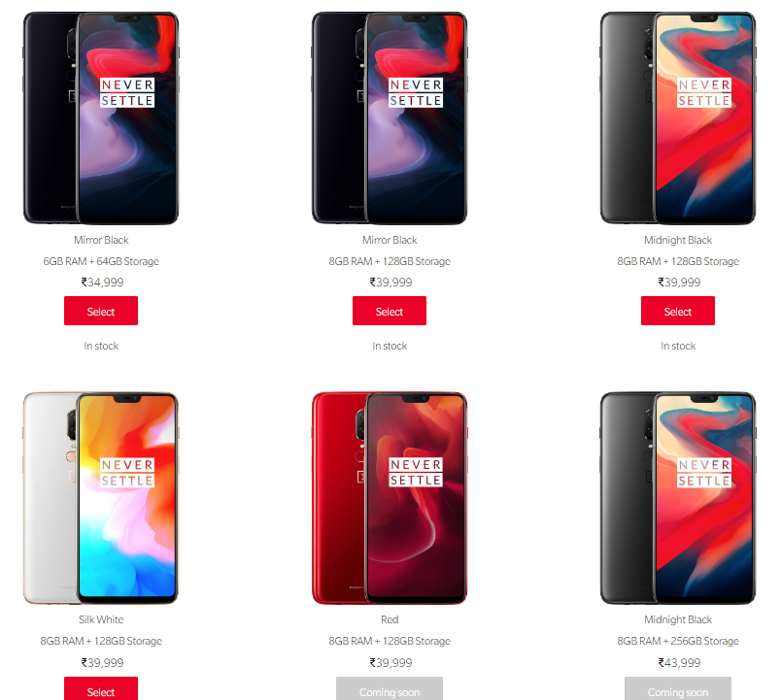This screenshot has height=700, width=781.
Task: Click the Silk White color name
Action: pyautogui.click(x=101, y=619)
